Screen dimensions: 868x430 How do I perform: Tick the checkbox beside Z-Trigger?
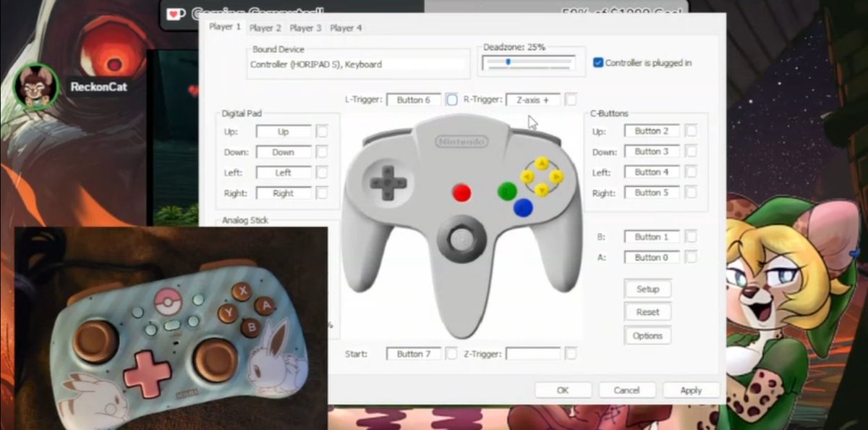click(x=571, y=354)
